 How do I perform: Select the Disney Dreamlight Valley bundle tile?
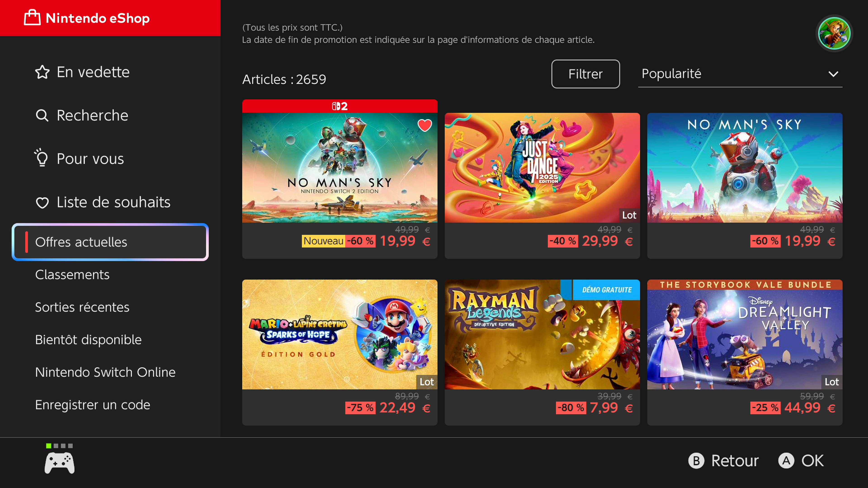745,352
